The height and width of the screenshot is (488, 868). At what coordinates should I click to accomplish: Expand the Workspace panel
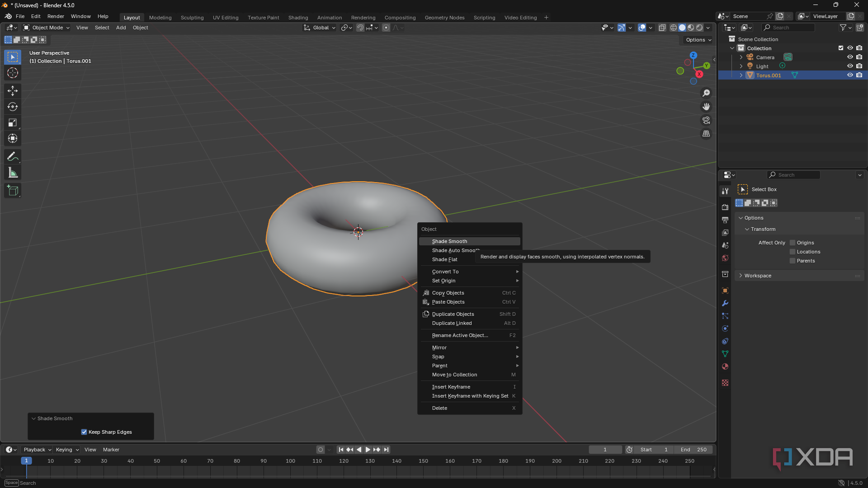click(799, 276)
